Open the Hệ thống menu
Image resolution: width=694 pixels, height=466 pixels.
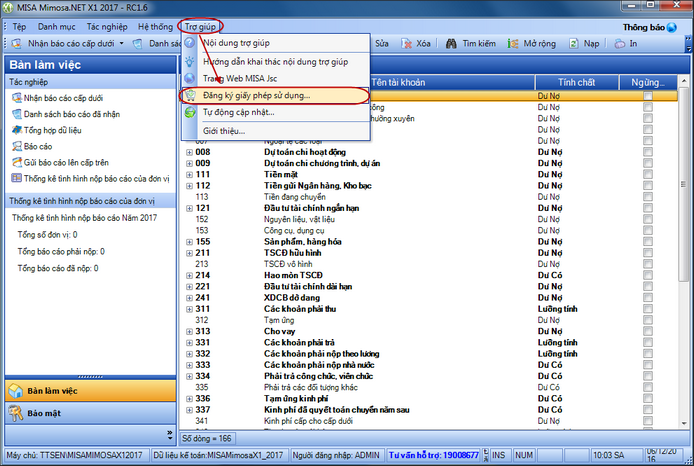(155, 27)
